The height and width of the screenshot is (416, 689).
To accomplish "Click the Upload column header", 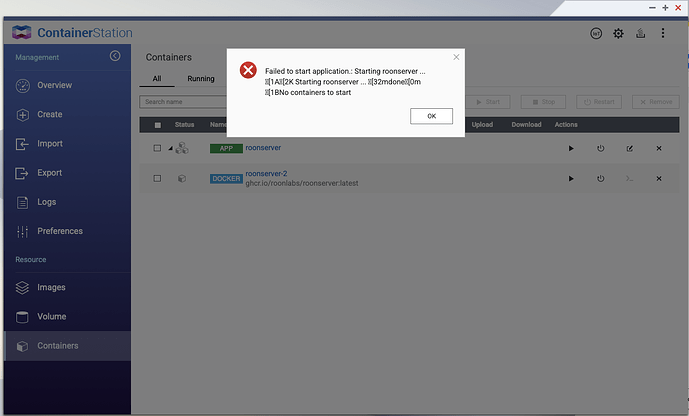I will point(482,125).
